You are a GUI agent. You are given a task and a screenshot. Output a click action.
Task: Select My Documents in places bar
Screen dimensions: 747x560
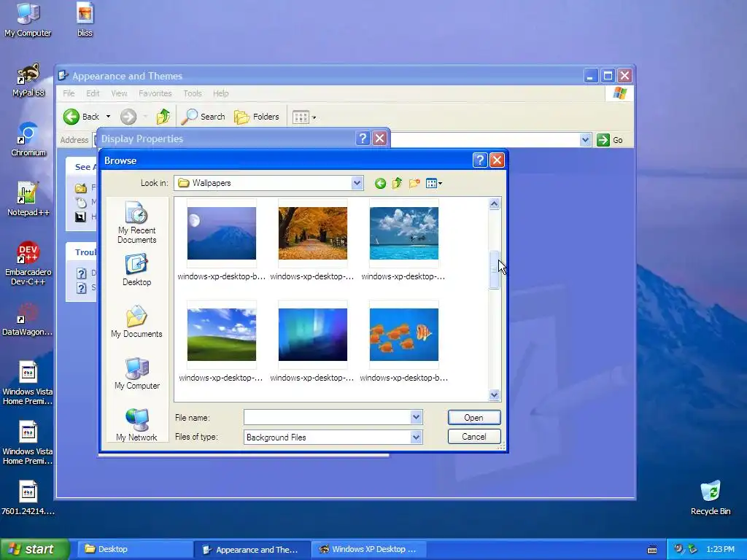(x=136, y=322)
